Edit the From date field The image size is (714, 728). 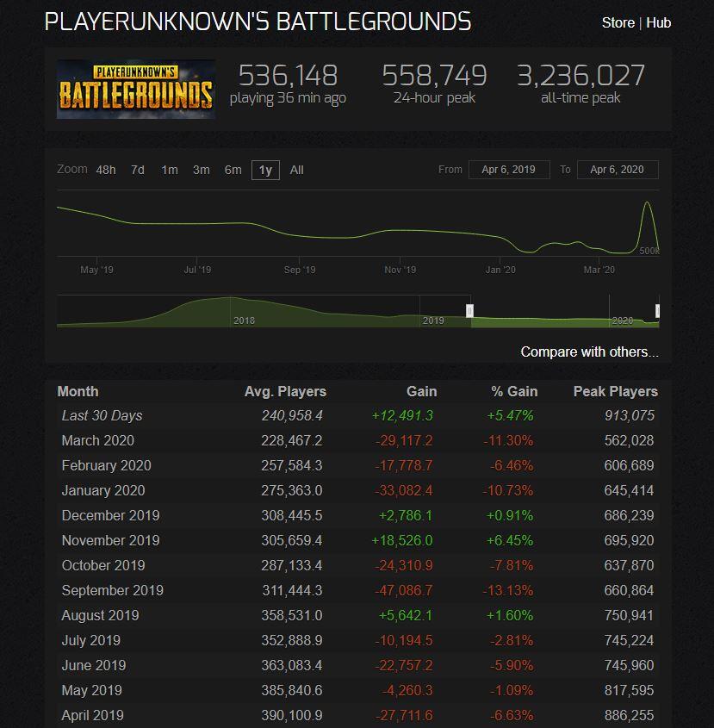508,170
